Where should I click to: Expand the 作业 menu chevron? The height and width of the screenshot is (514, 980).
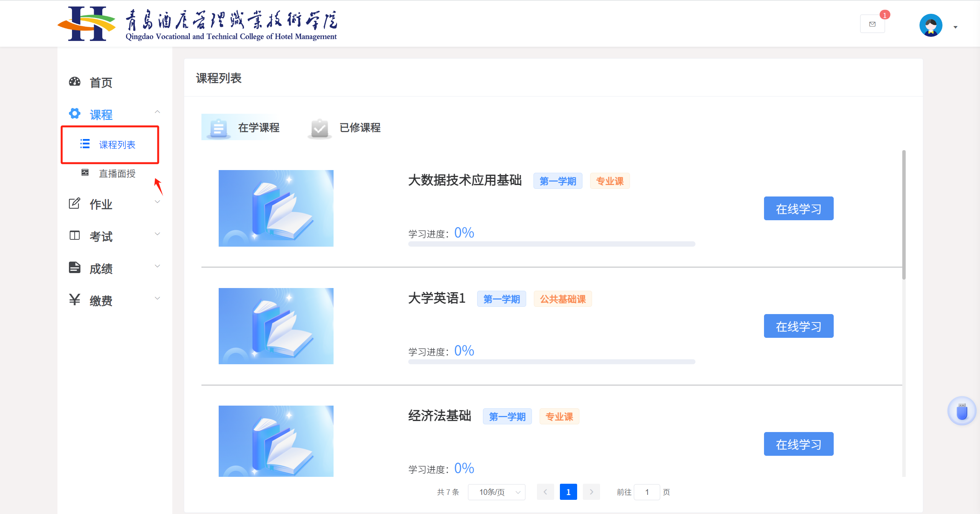[157, 202]
